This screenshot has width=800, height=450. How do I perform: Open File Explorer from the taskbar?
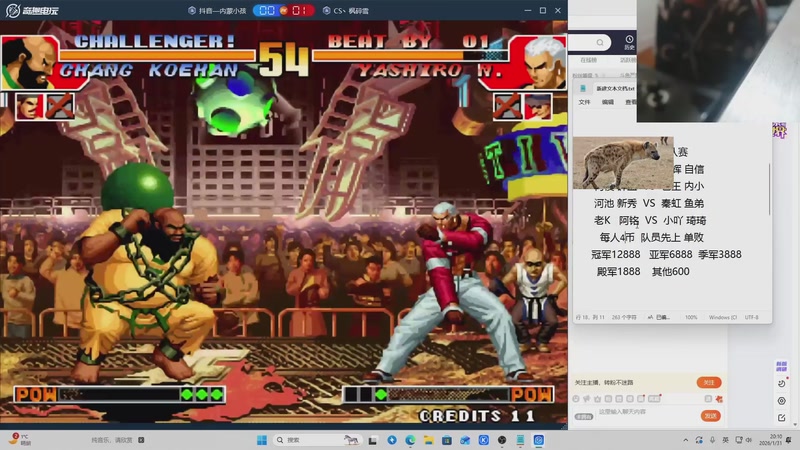coord(429,440)
